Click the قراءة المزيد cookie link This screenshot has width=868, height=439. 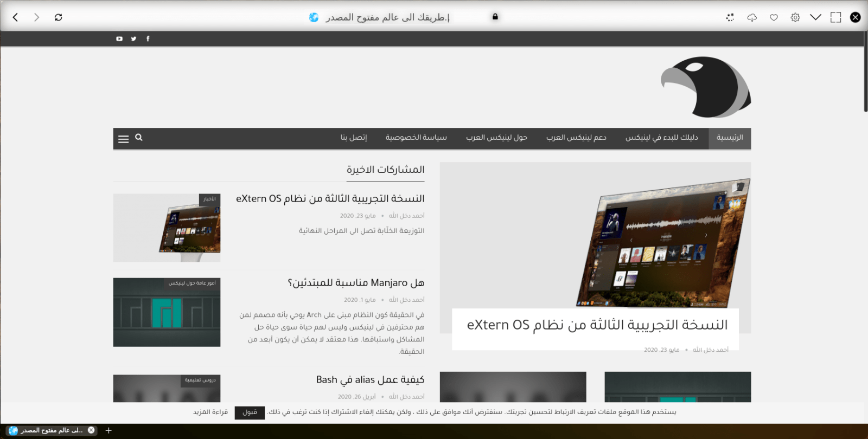pos(210,412)
